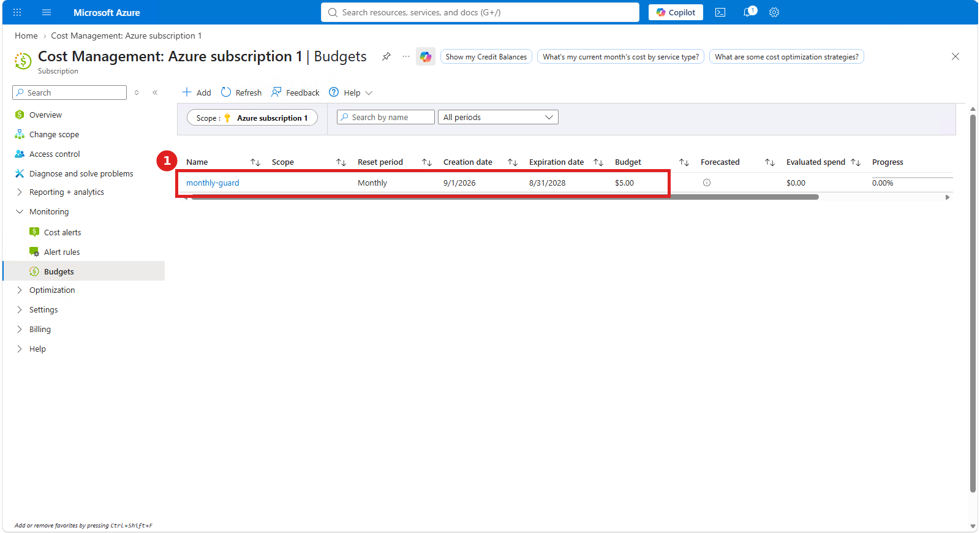Click the table horizontal scrollbar
Image resolution: width=980 pixels, height=533 pixels.
pos(505,197)
